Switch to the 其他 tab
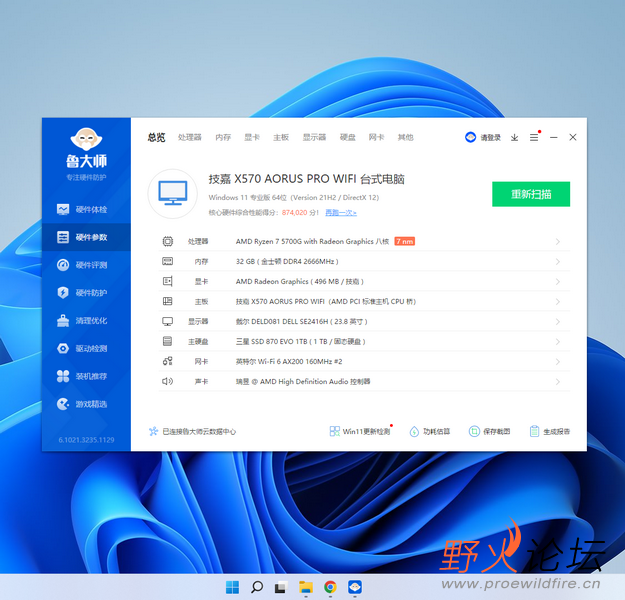Screen dimensions: 625x600 click(405, 138)
